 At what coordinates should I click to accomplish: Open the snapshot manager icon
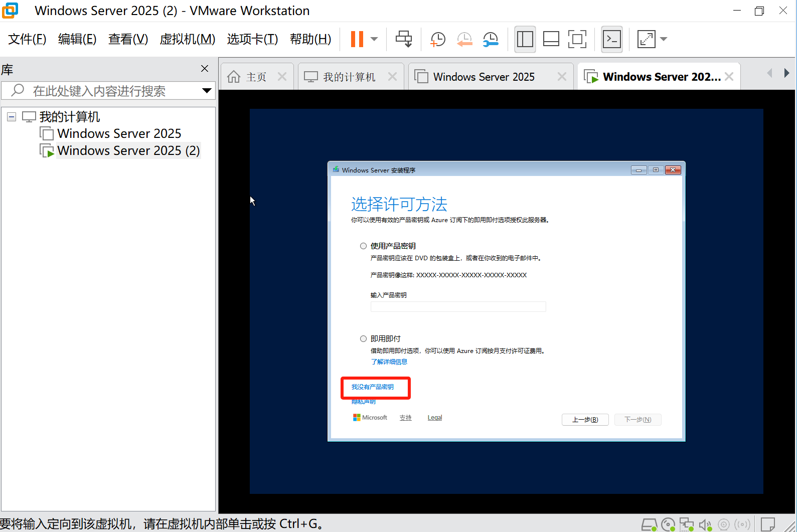coord(491,39)
